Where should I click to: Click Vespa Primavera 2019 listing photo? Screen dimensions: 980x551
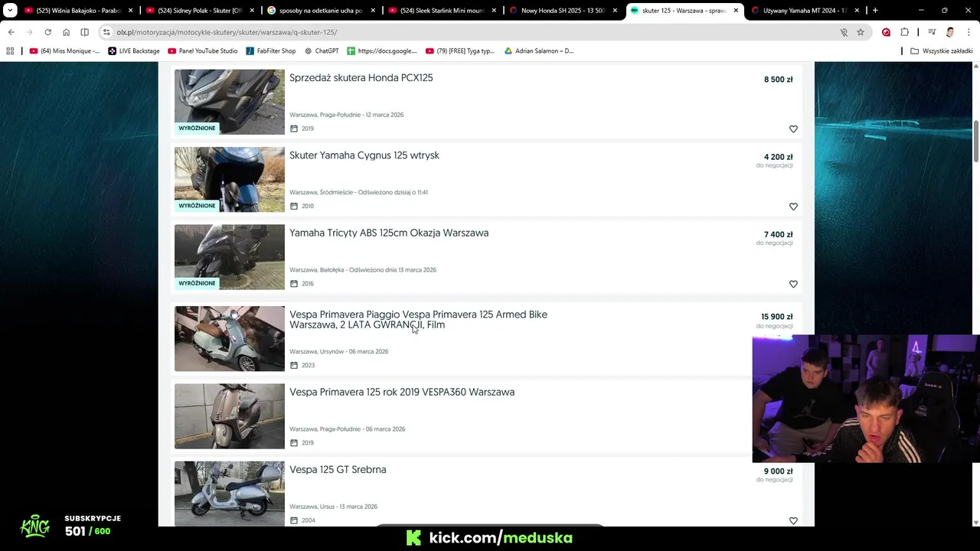pyautogui.click(x=230, y=416)
